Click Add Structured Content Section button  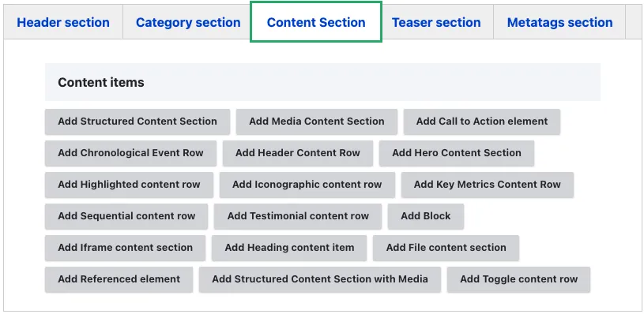tap(137, 121)
